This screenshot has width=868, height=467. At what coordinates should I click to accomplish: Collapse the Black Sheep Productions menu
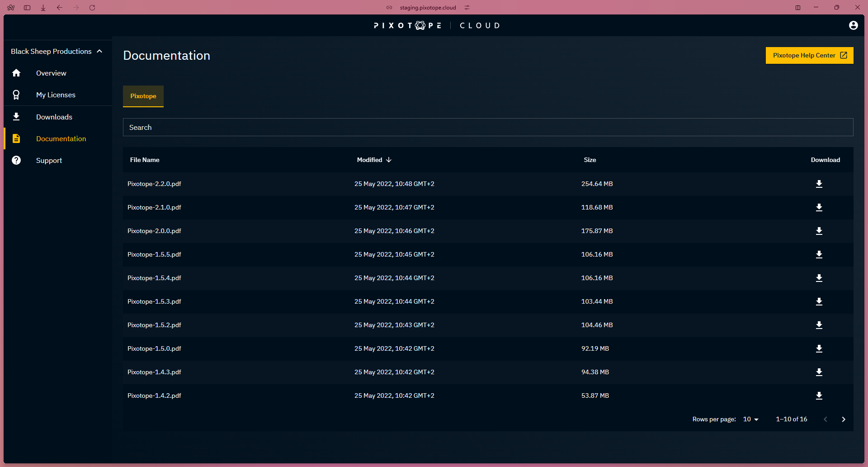[99, 52]
